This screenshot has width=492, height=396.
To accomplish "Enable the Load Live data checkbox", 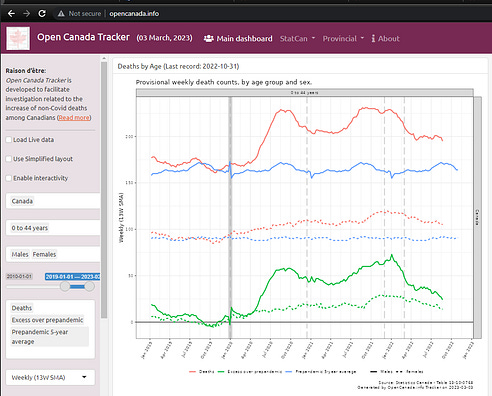I will (9, 140).
